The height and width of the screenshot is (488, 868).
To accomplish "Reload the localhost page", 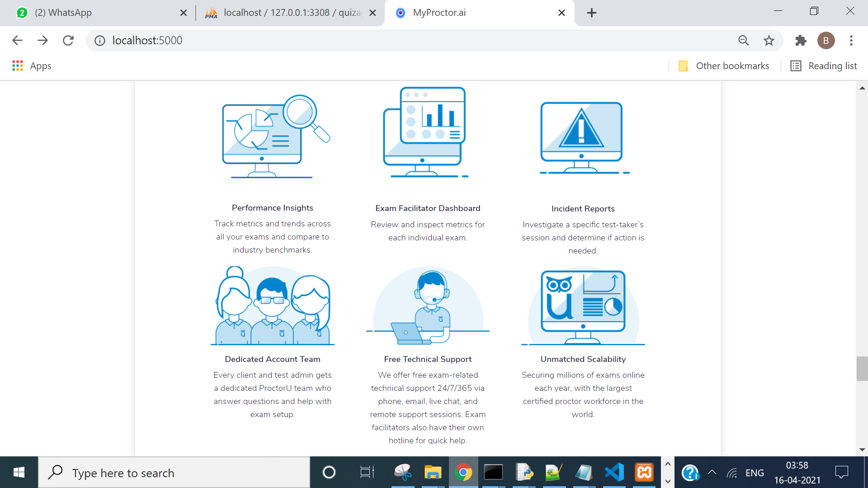I will pos(68,41).
